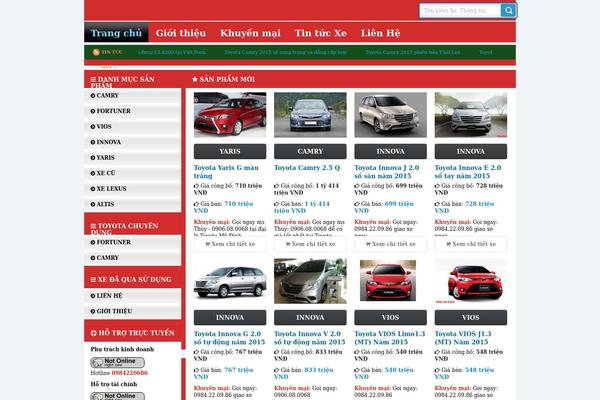Click the Not Online badge under Hỗ trợ tài chính

(117, 396)
